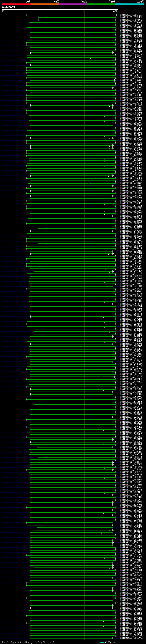Select the UniRef100_B2S657 label
Screen dimensions: 146x644
click(131, 593)
